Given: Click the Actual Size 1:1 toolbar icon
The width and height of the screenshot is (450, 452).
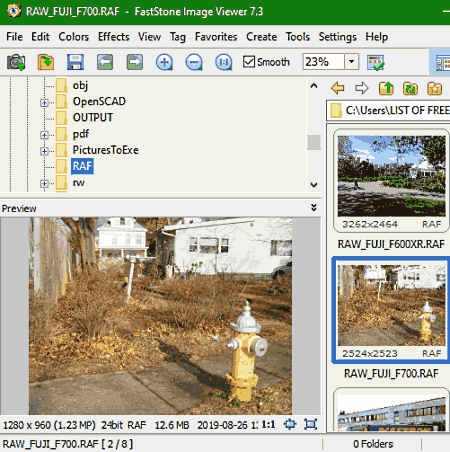Looking at the screenshot, I should click(x=224, y=62).
